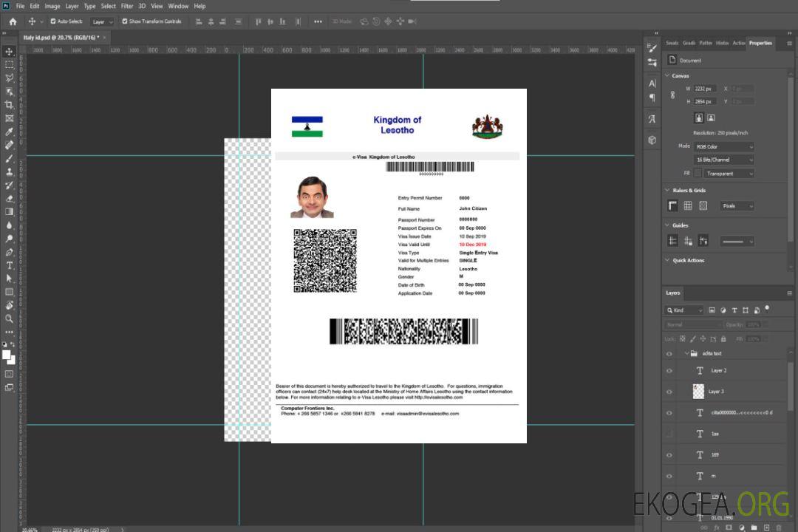Select the Frame tool
Image resolution: width=798 pixels, height=532 pixels.
coord(9,118)
